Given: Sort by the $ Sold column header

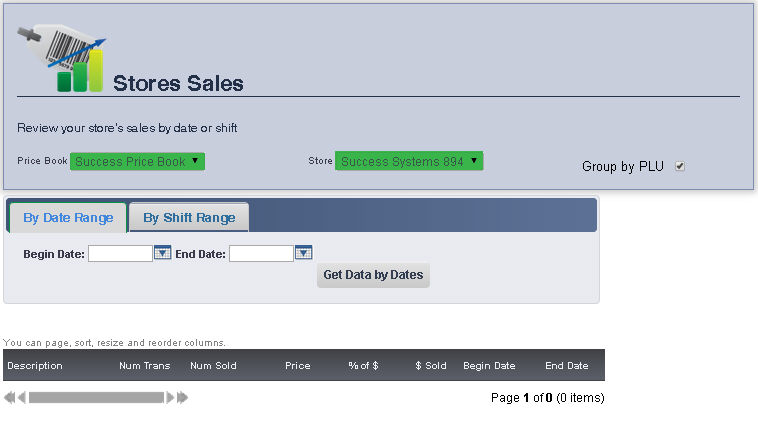Looking at the screenshot, I should [x=431, y=366].
